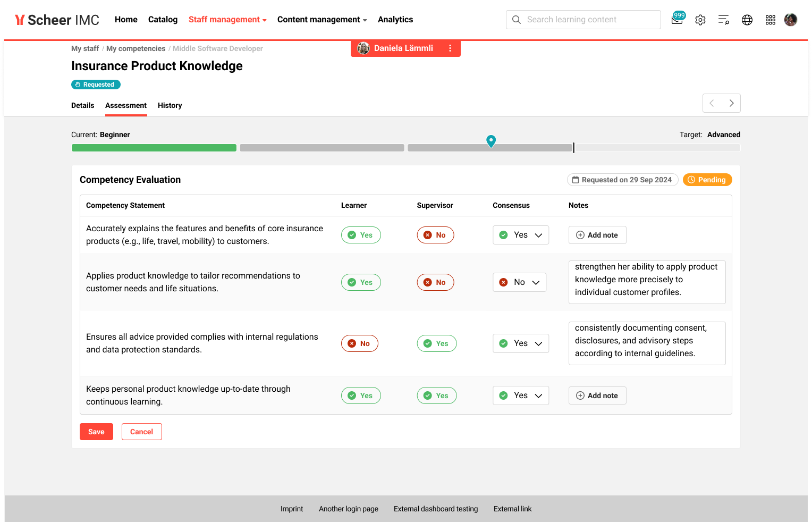Click the user profile avatar
812x522 pixels.
(790, 20)
